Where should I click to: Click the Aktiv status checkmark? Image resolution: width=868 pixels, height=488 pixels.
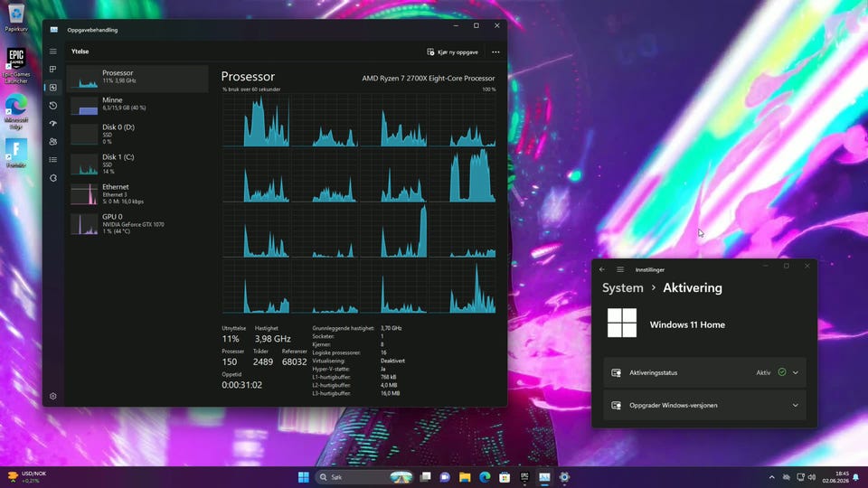click(781, 372)
